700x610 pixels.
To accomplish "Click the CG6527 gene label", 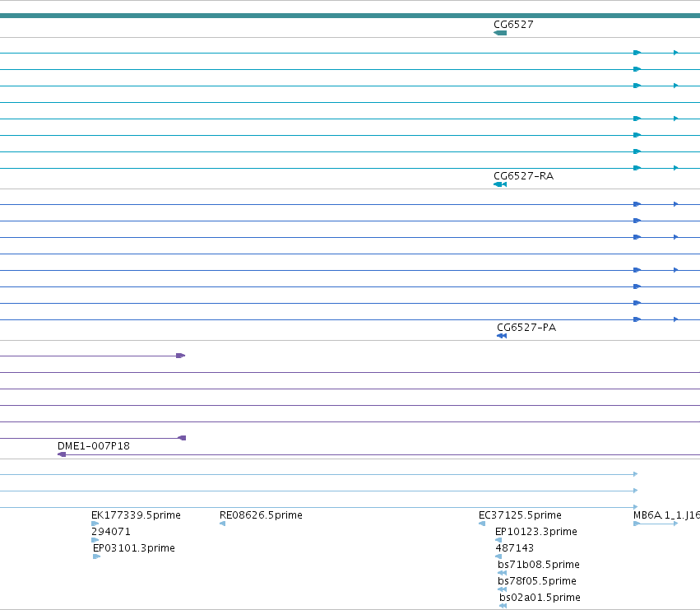I will click(x=513, y=24).
